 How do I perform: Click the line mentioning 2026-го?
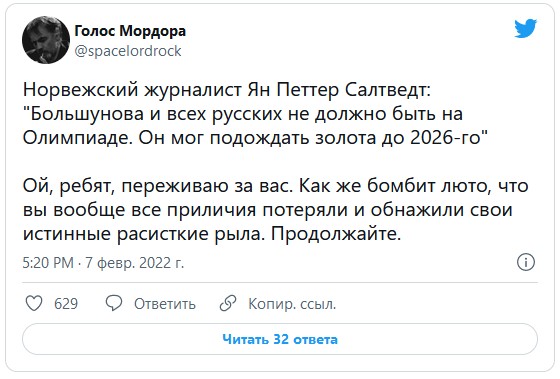(255, 138)
